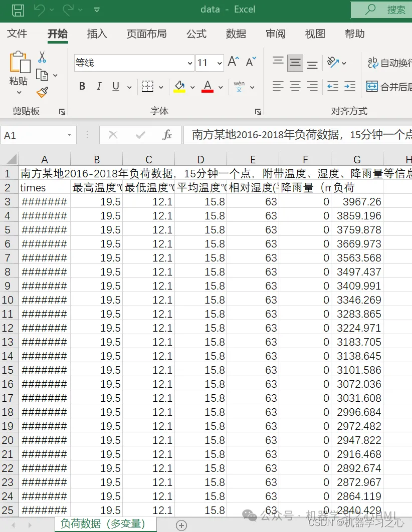Expand the Copy options arrow
This screenshot has height=532, width=412.
point(55,75)
